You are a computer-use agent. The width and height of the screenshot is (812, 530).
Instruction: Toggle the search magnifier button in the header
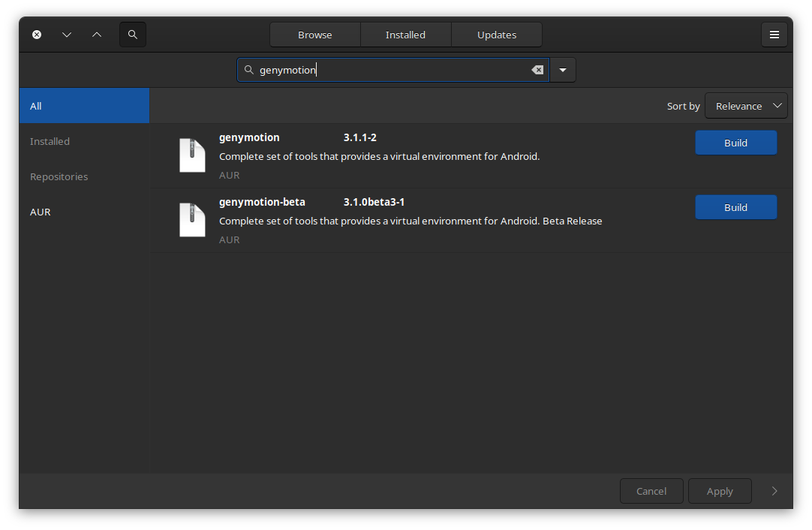pyautogui.click(x=133, y=35)
